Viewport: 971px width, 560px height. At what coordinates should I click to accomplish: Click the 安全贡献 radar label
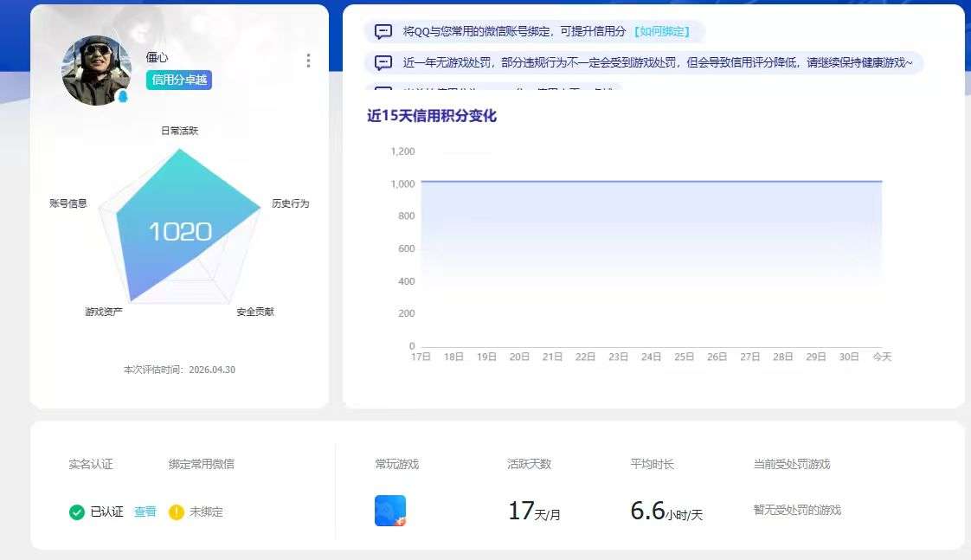point(255,312)
